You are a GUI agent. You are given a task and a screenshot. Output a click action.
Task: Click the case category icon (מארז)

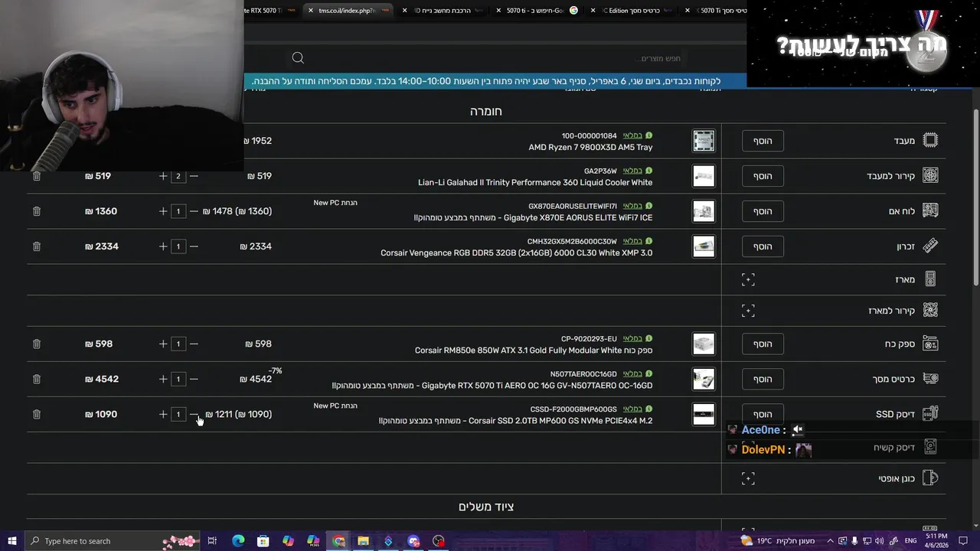point(930,279)
